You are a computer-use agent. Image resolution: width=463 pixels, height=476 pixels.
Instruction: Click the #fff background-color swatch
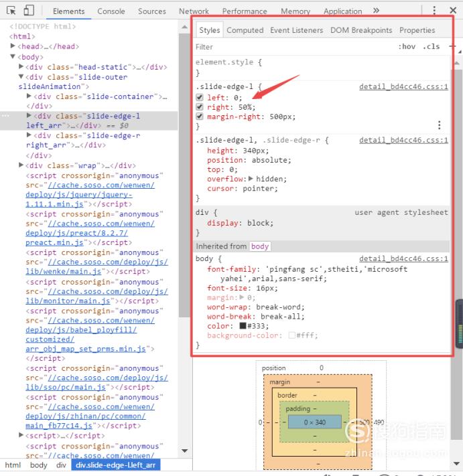pos(292,335)
